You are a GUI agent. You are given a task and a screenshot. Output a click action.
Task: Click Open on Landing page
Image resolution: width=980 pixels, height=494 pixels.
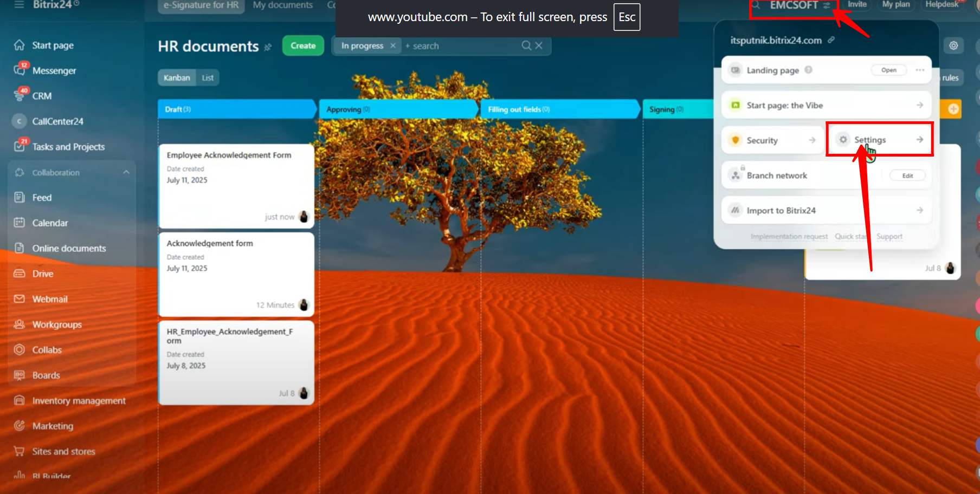click(888, 70)
